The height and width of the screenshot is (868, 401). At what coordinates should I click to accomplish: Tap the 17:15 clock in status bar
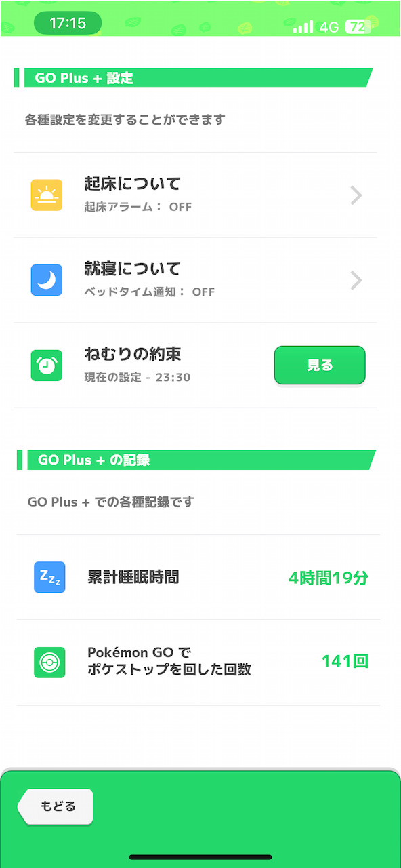tap(68, 24)
